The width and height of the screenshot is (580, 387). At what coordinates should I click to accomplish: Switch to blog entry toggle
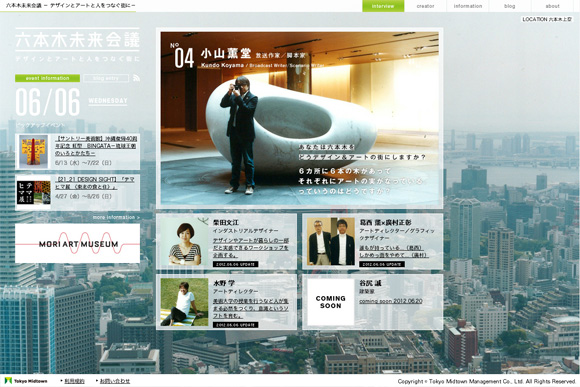click(106, 78)
